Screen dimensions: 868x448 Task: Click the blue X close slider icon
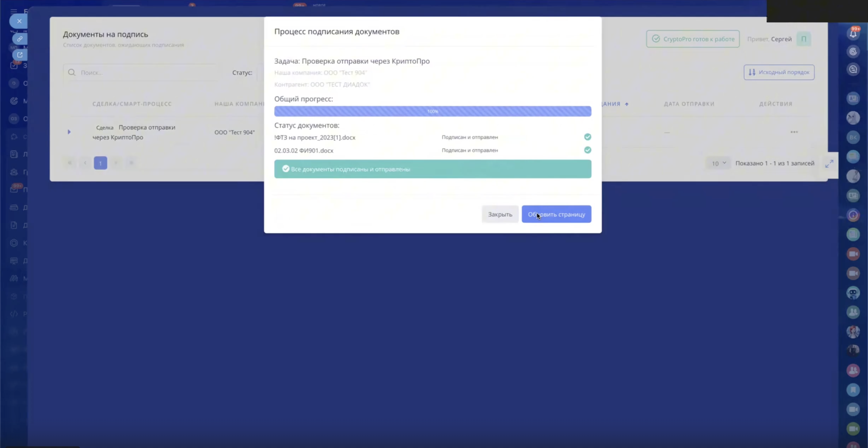[x=19, y=21]
